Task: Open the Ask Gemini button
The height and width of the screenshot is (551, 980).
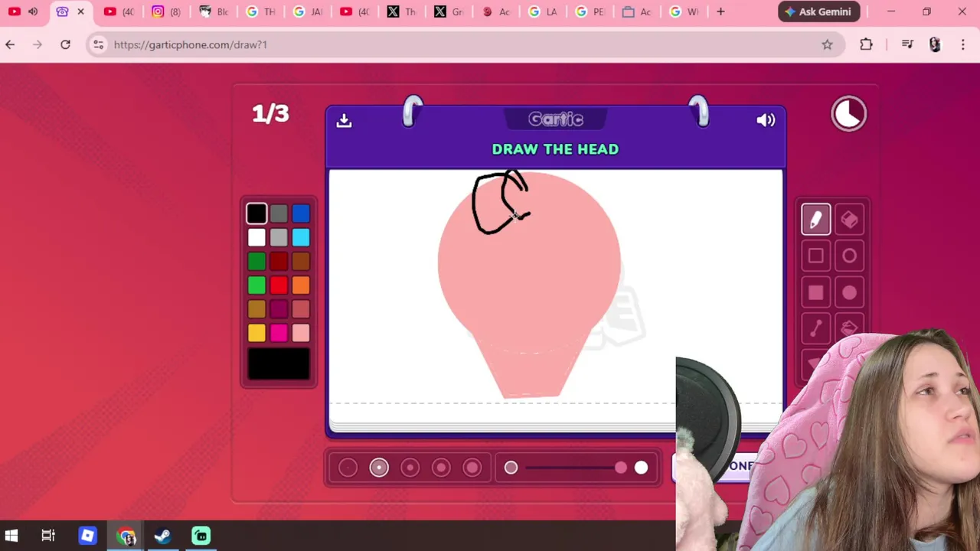Action: pos(818,11)
